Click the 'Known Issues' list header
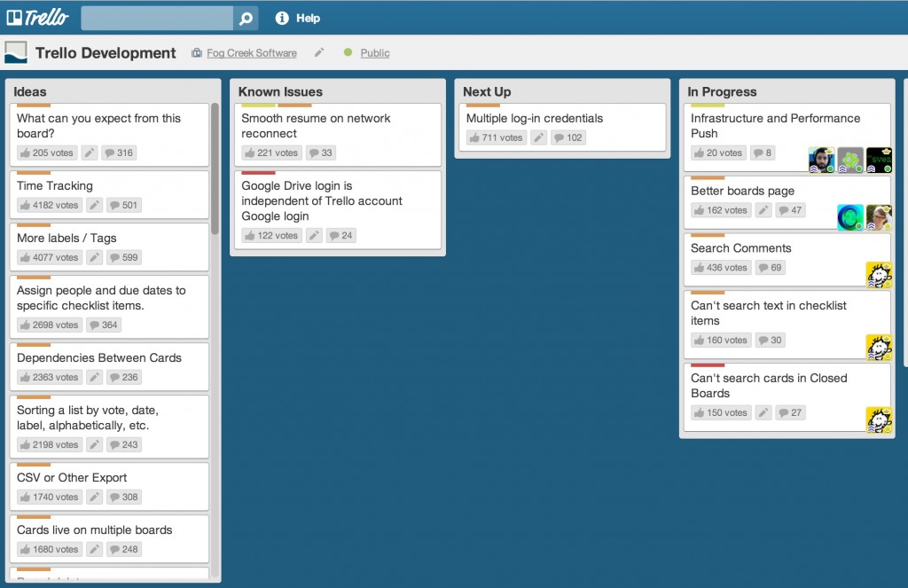This screenshot has width=908, height=588. coord(280,91)
